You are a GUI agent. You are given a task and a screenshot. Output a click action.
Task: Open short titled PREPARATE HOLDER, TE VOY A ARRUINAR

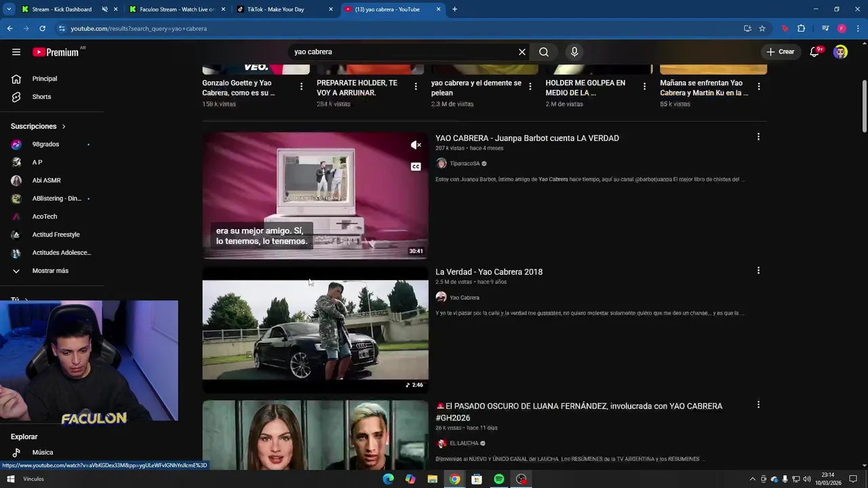tap(357, 88)
